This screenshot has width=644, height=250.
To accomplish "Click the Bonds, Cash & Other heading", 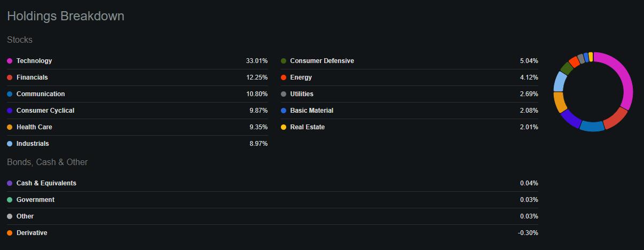I will pyautogui.click(x=47, y=162).
